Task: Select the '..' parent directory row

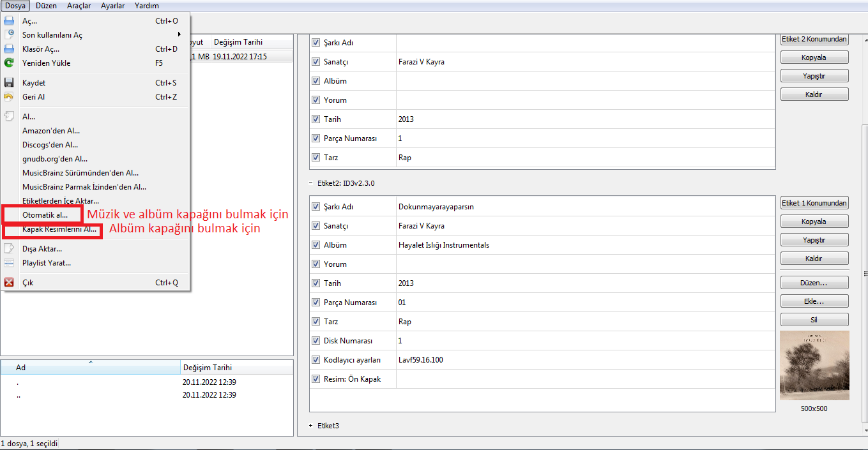Action: tap(147, 395)
